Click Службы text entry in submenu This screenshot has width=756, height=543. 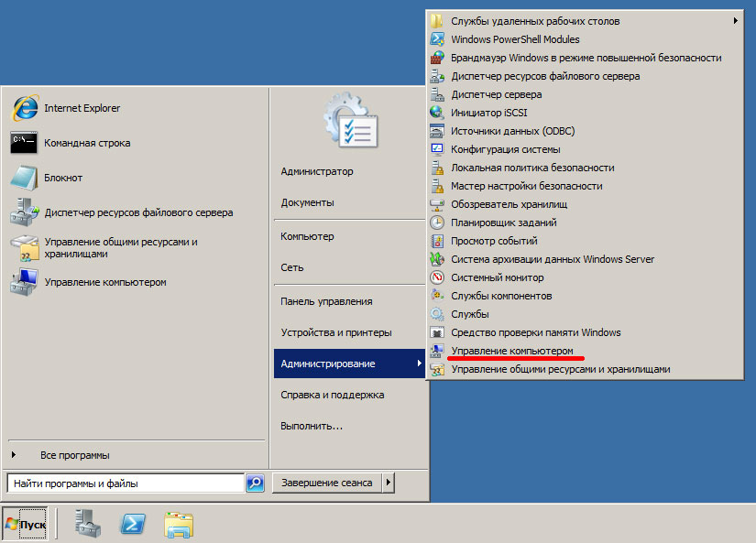pos(469,314)
